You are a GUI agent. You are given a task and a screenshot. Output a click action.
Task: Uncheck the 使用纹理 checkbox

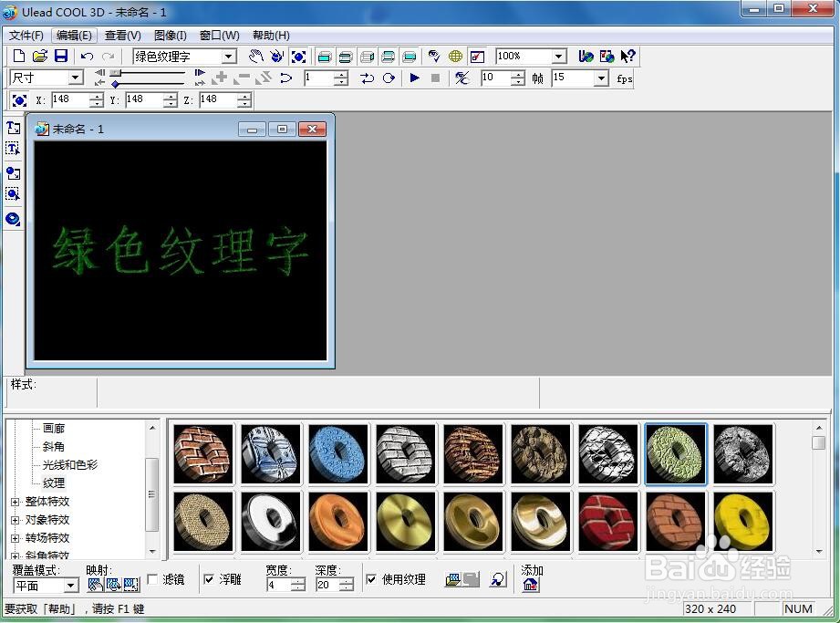click(370, 579)
